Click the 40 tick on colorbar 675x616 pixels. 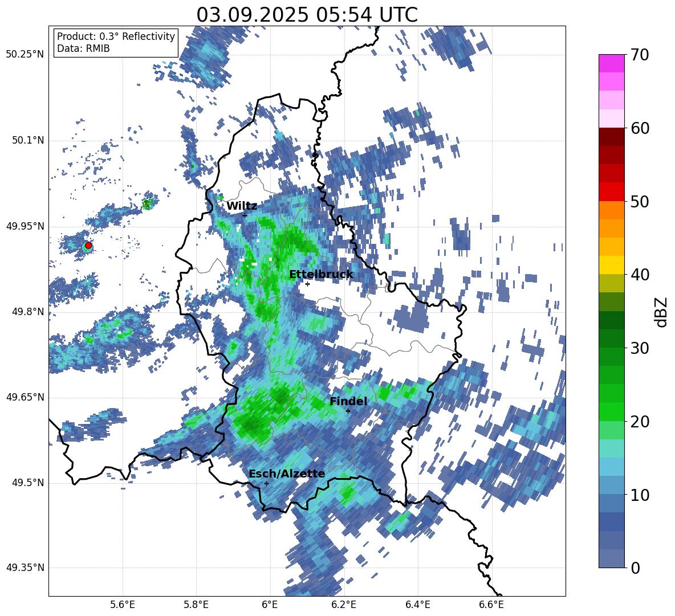click(x=640, y=275)
